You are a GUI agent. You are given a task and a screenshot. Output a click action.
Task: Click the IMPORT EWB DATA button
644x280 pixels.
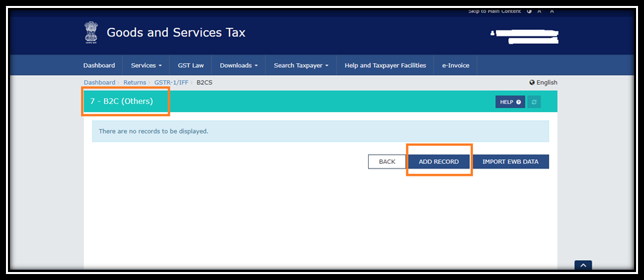coord(510,162)
